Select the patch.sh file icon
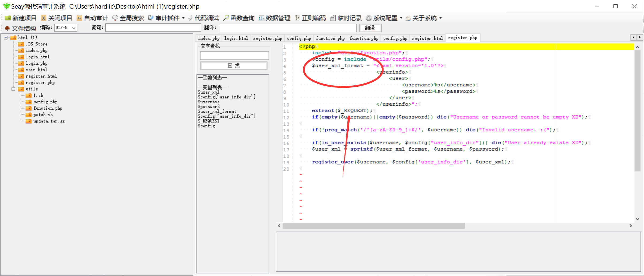 (29, 115)
